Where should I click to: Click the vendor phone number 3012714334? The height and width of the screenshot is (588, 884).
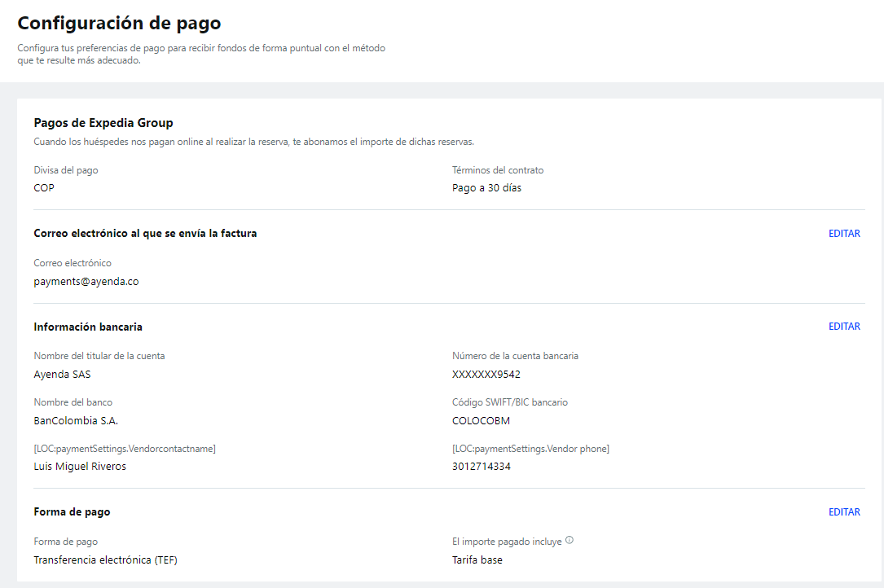tap(482, 466)
